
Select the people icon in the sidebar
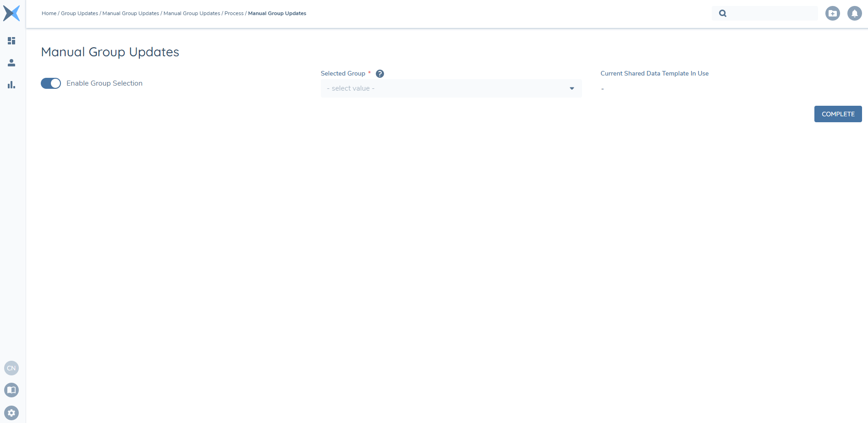coord(11,63)
